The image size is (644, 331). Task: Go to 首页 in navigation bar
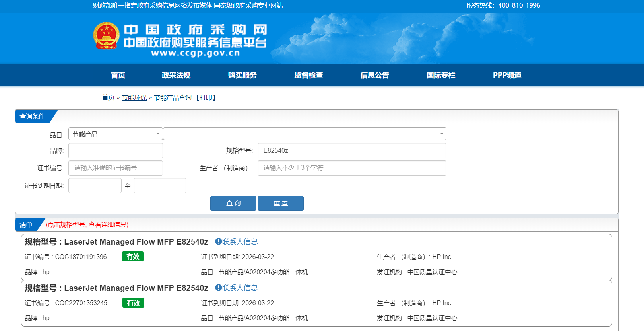[118, 75]
